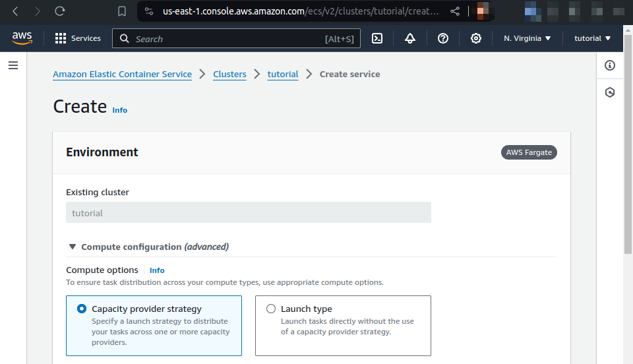The height and width of the screenshot is (364, 633).
Task: Open the hexagon tools icon on right sidebar
Action: click(x=610, y=92)
